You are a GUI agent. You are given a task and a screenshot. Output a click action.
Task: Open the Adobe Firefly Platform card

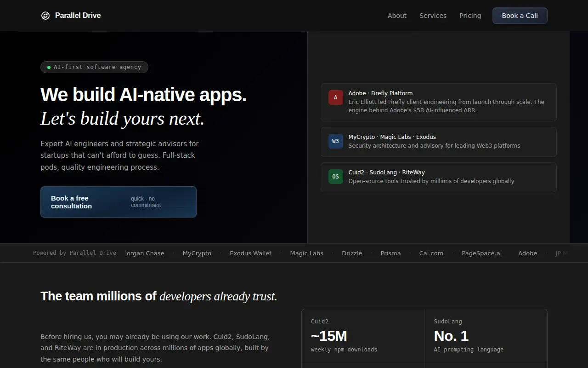(439, 102)
